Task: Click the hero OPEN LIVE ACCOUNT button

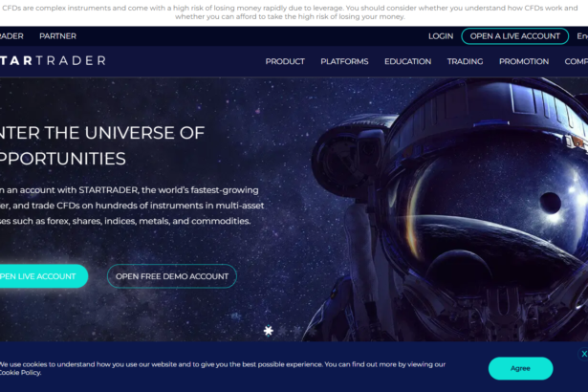Action: [43, 276]
